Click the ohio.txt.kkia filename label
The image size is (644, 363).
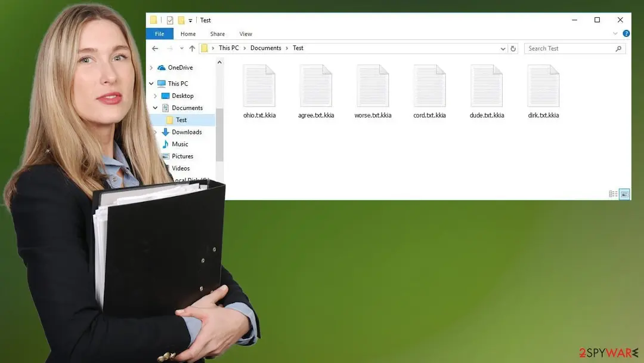[x=259, y=115]
